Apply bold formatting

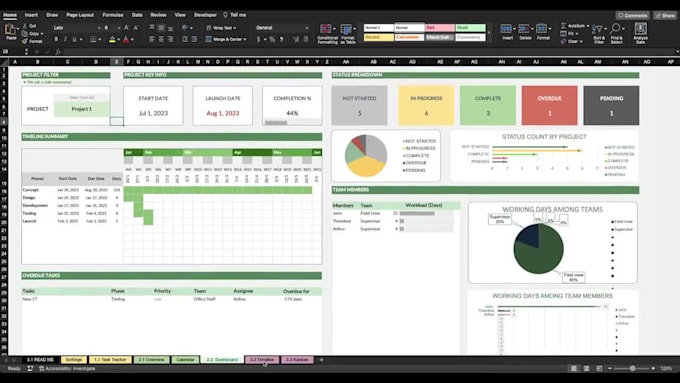pos(56,39)
